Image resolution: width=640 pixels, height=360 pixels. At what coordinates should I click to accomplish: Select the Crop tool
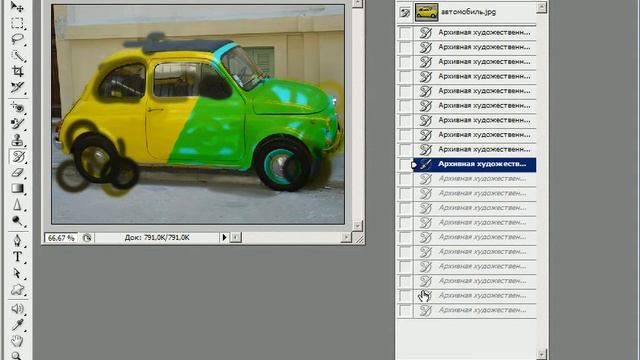coord(17,71)
